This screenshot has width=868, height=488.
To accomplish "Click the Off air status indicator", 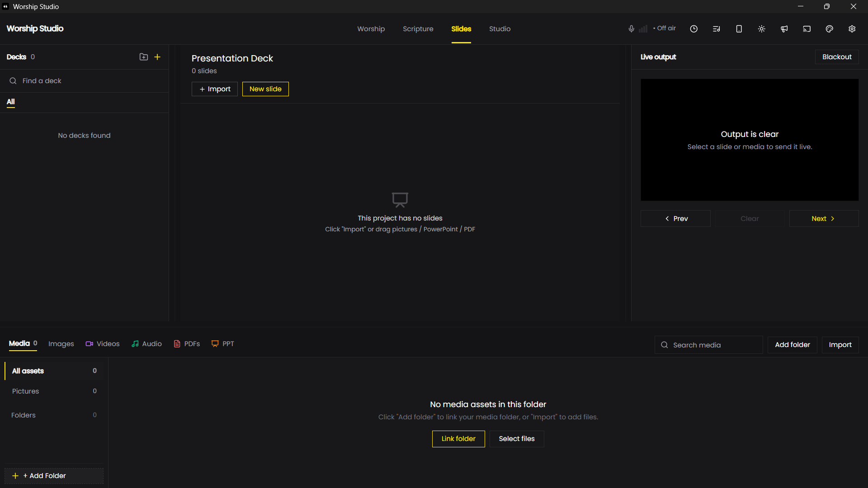I will click(665, 28).
